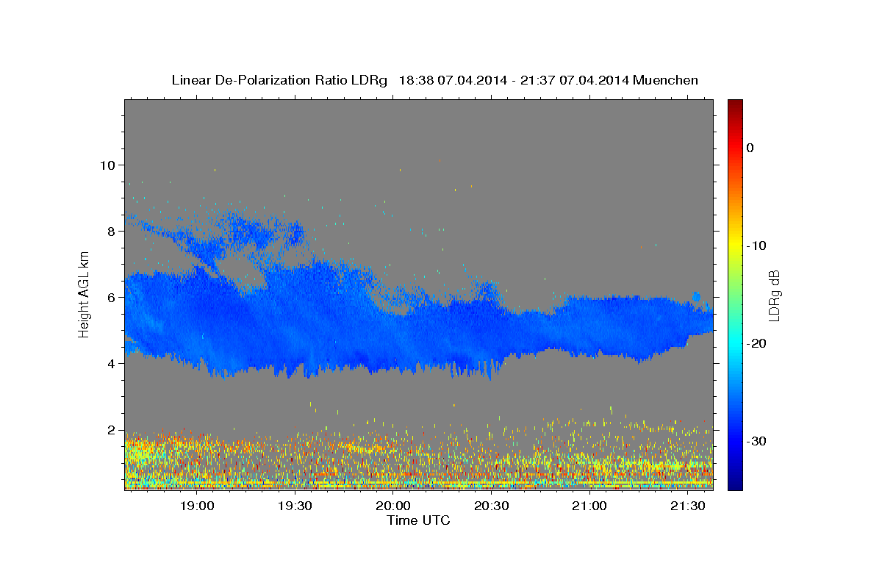Click the 'LDRg dB' colorbar label
Viewport: 882px width, 588px height.
click(774, 295)
